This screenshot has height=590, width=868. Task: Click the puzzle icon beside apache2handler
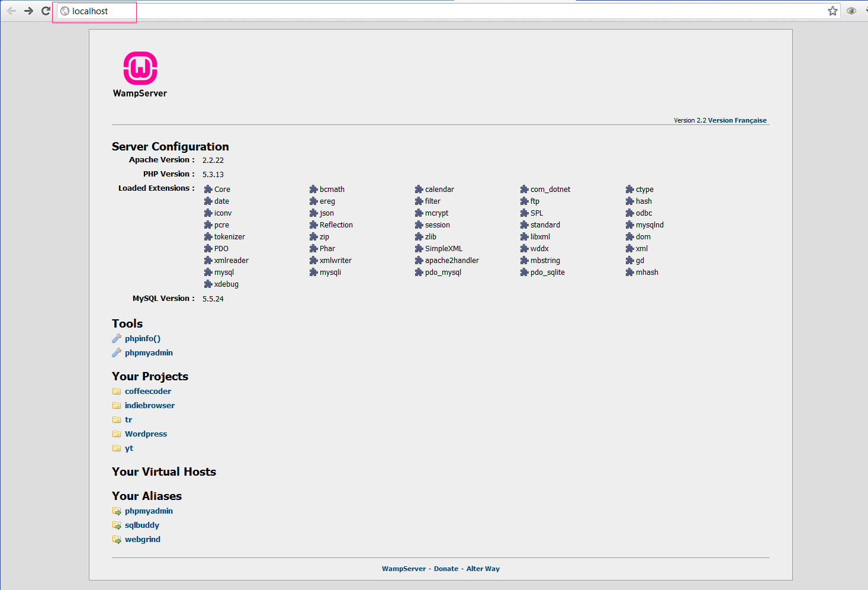coord(419,261)
